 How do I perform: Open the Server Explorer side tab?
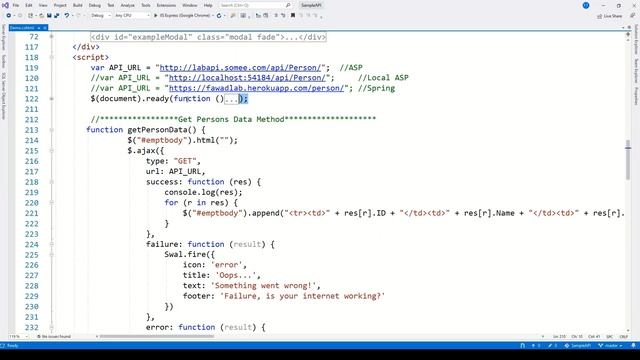tap(3, 38)
